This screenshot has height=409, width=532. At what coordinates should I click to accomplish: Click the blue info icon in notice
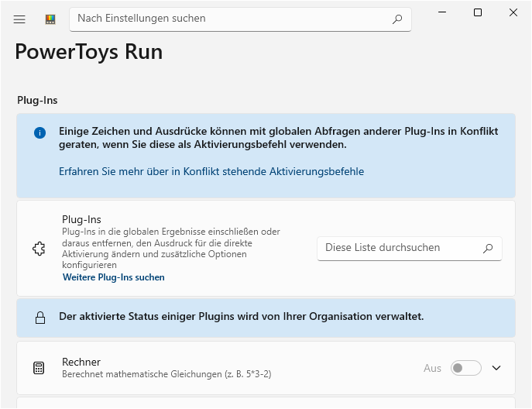[39, 132]
